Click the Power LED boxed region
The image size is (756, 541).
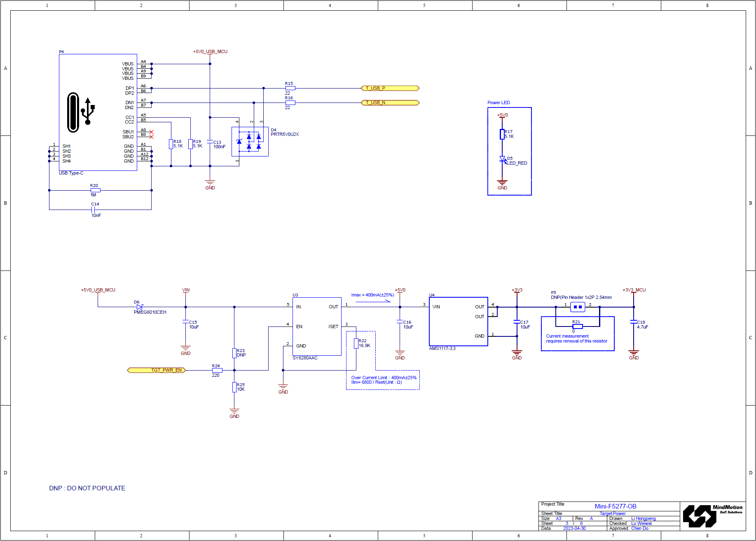pos(510,151)
